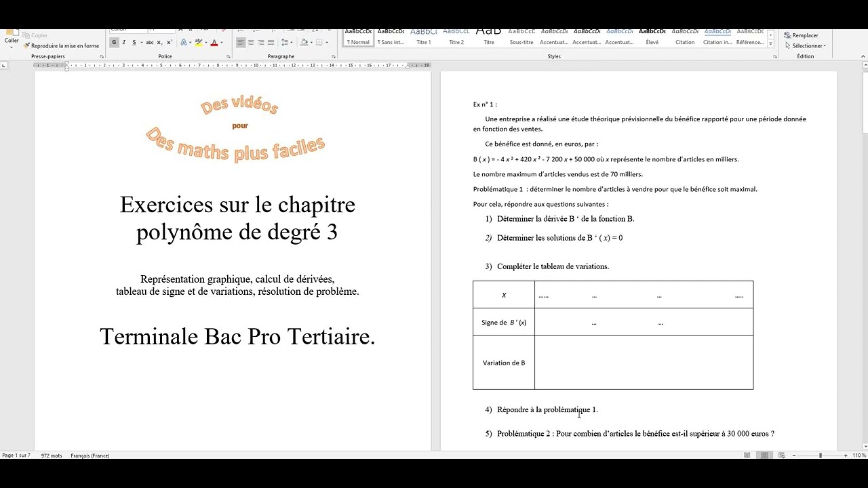
Task: Click the Coller paste button
Action: (x=12, y=39)
